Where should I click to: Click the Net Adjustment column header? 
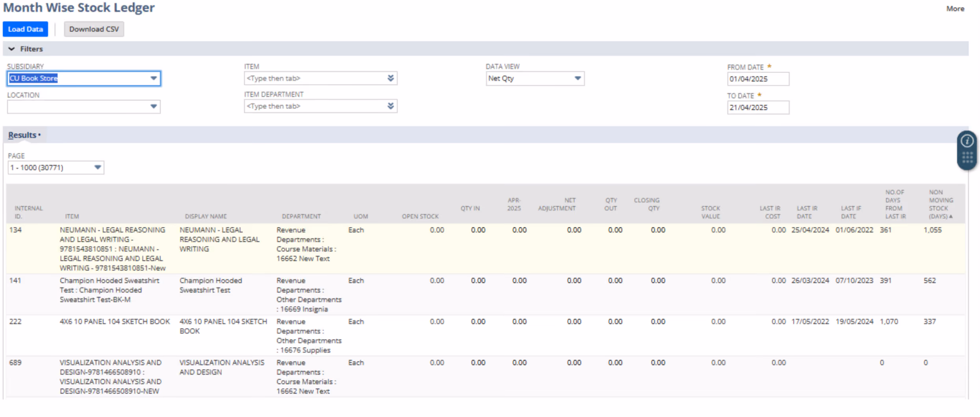(x=557, y=204)
